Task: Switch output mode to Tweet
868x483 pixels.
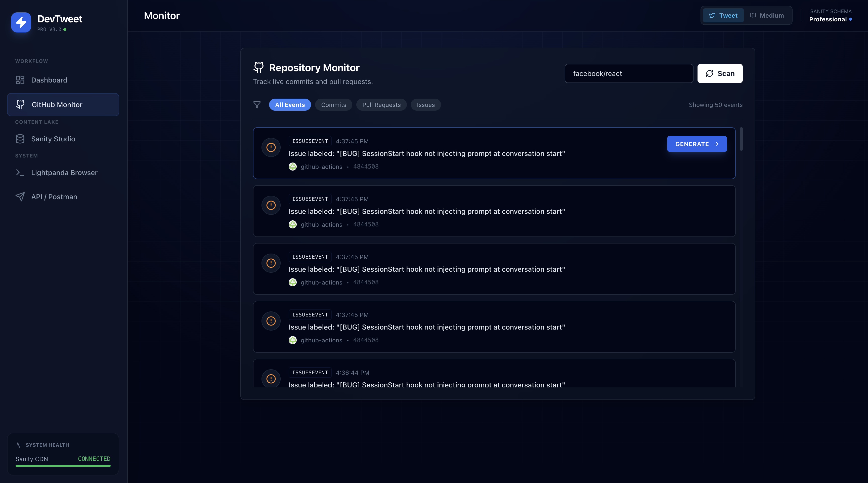Action: coord(723,16)
